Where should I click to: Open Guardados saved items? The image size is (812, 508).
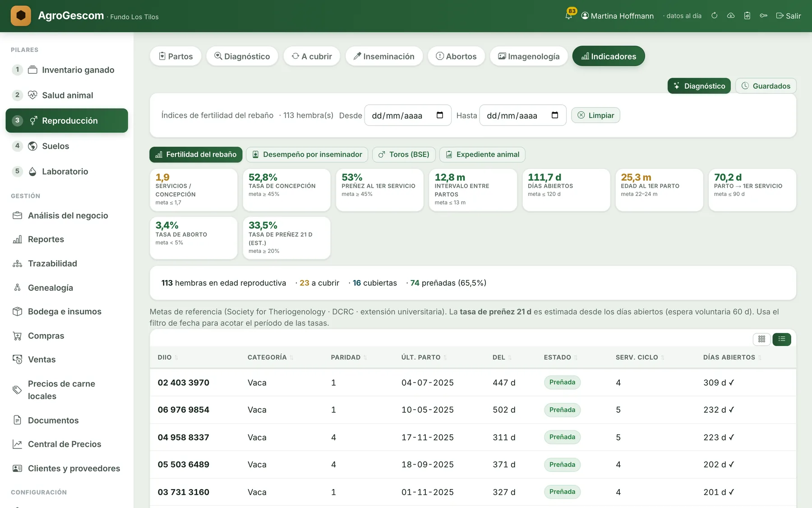pos(766,86)
